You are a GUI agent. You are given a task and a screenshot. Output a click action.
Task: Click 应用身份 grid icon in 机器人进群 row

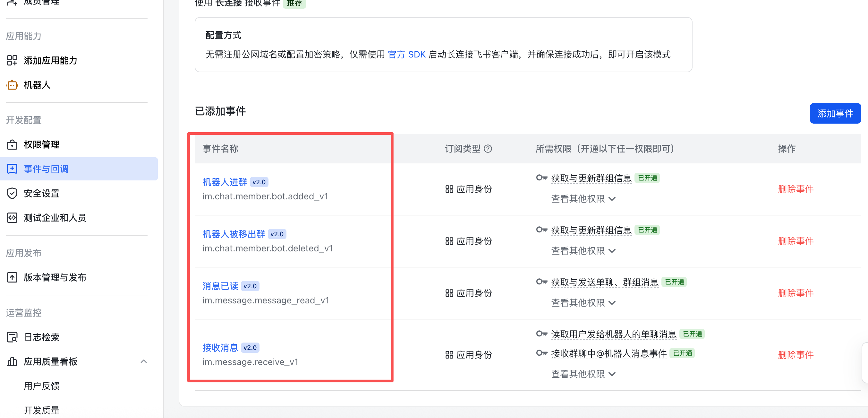pyautogui.click(x=449, y=189)
